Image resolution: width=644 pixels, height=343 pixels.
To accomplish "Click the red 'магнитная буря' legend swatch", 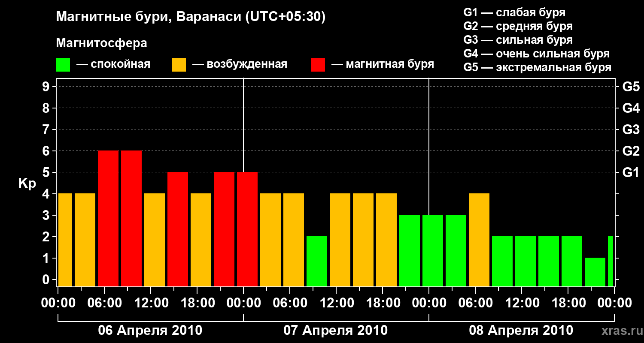I will click(318, 65).
